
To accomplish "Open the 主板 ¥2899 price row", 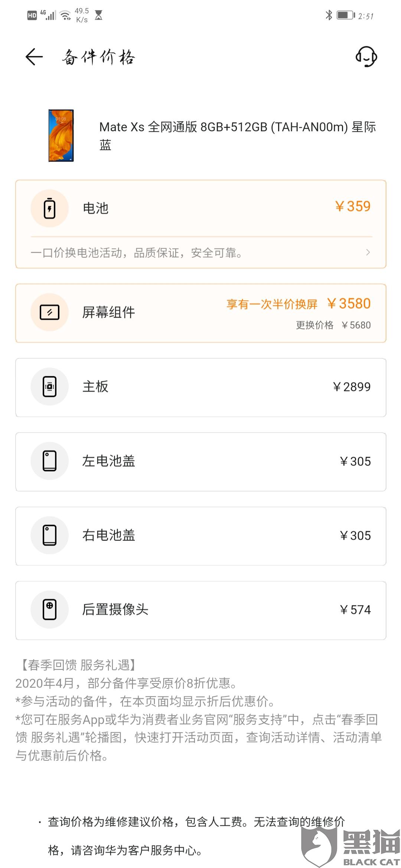I will click(x=352, y=387).
